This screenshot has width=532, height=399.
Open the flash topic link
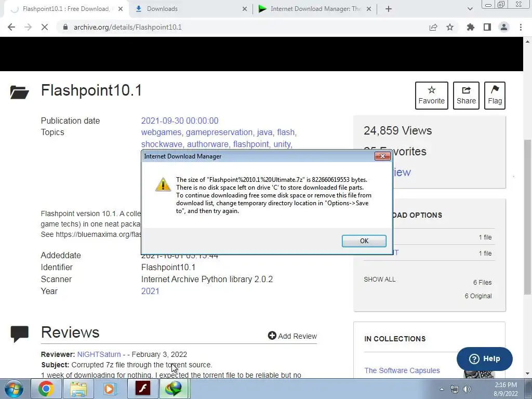[286, 132]
